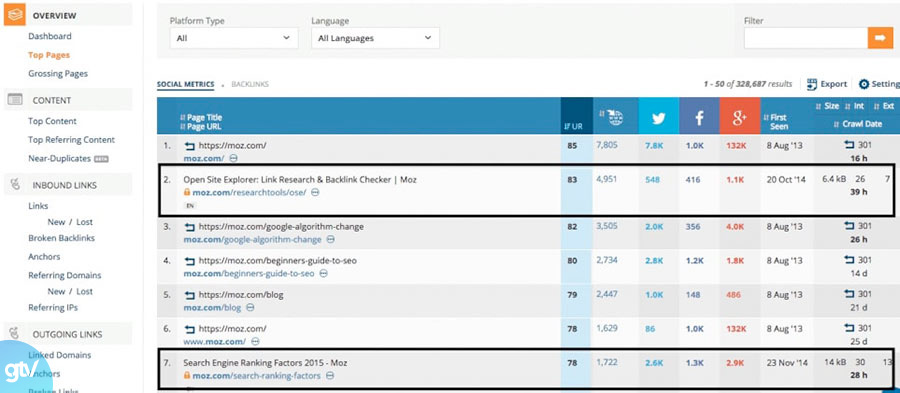Sort by UR column header
Viewport: 900px width, 393px height.
[574, 127]
